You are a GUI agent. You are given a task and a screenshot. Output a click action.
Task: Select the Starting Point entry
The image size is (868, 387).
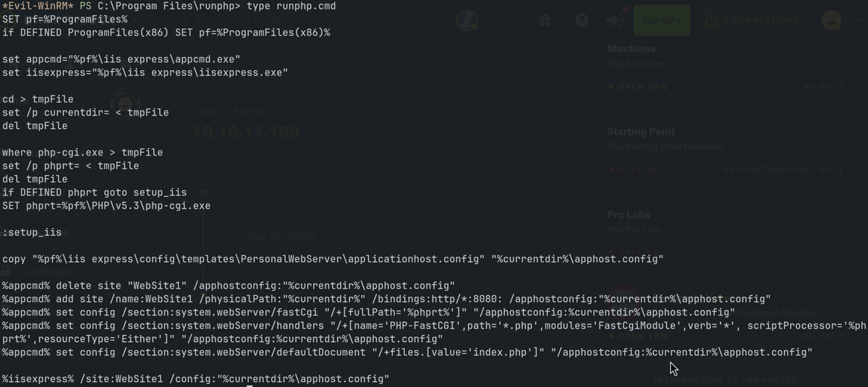click(640, 132)
